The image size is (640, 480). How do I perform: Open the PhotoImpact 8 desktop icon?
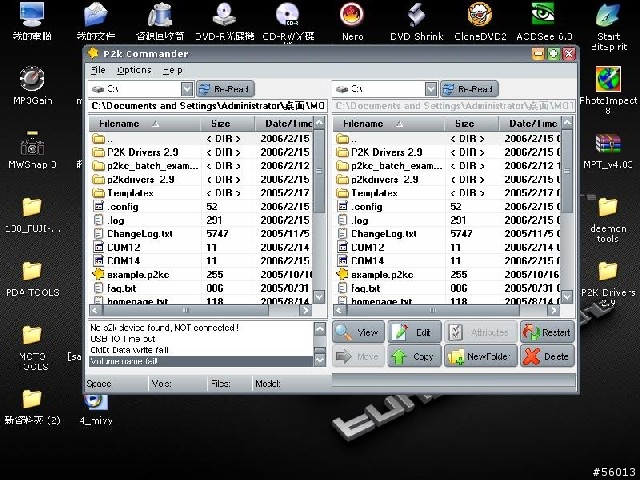point(608,79)
